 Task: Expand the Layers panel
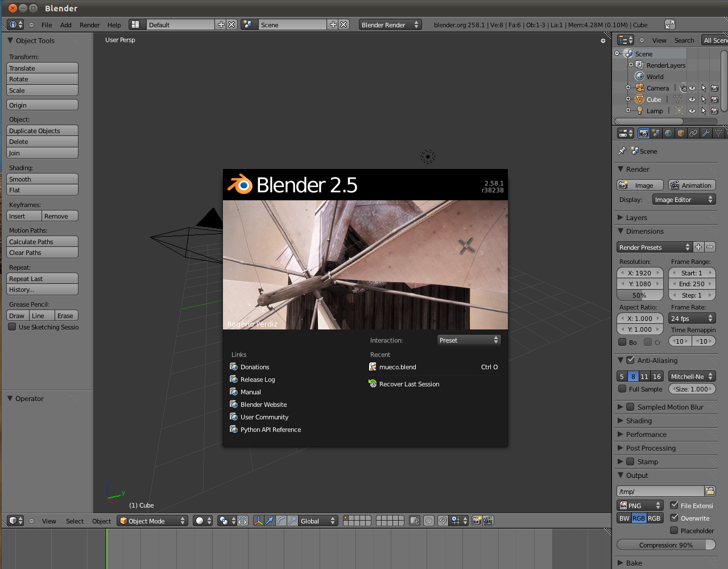(x=621, y=217)
